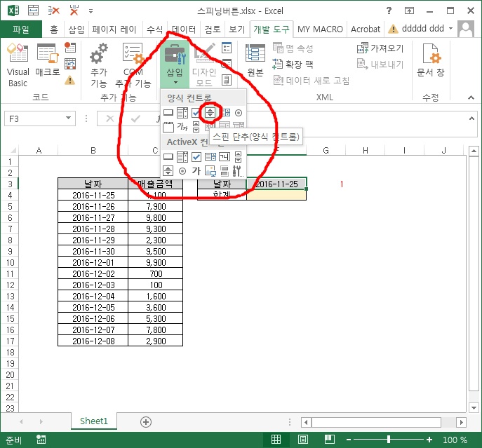
Task: Insert form control Check Box
Action: coord(196,113)
